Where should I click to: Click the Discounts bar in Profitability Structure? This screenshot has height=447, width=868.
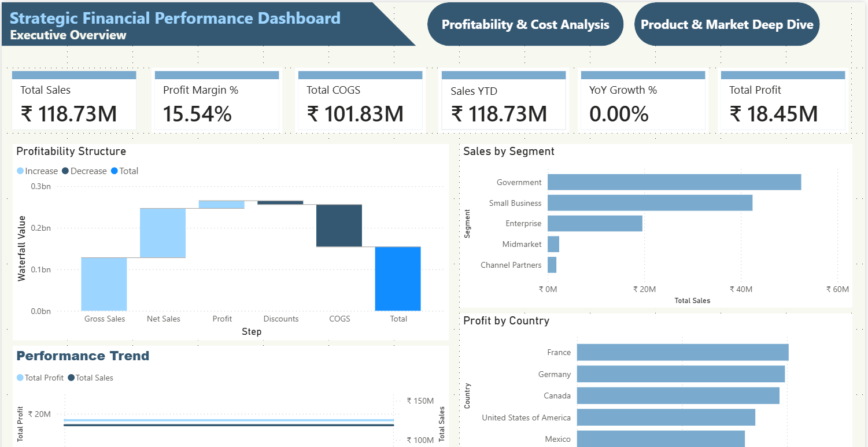pyautogui.click(x=280, y=202)
